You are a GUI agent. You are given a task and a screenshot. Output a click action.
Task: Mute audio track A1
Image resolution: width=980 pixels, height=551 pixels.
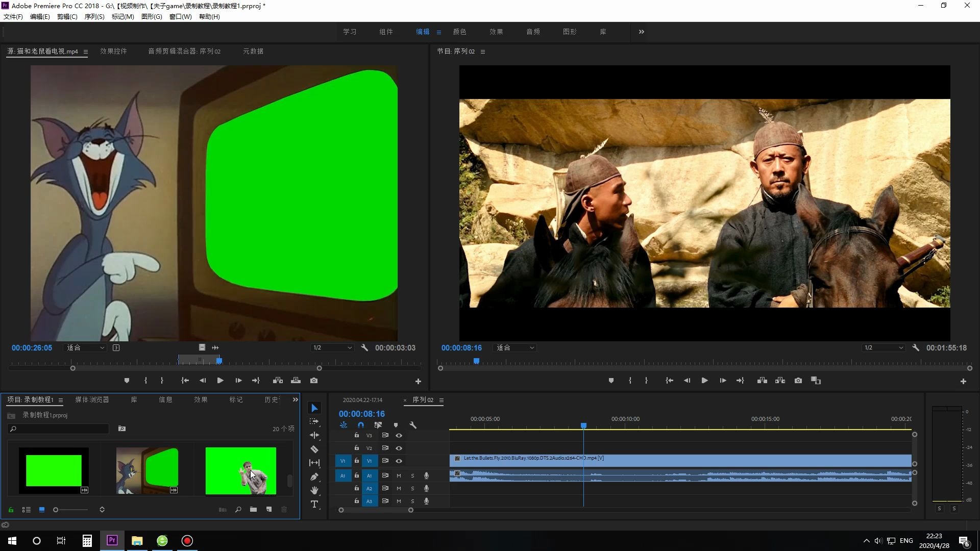[399, 475]
